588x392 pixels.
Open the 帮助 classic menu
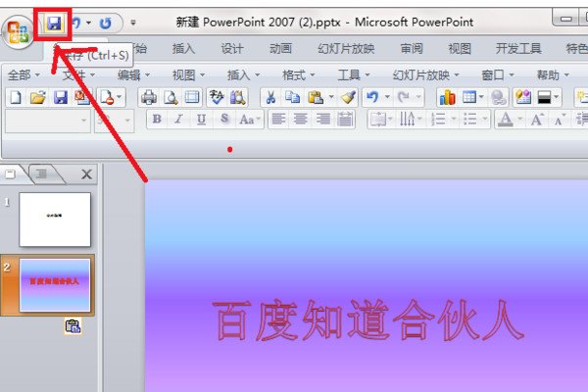[x=553, y=75]
